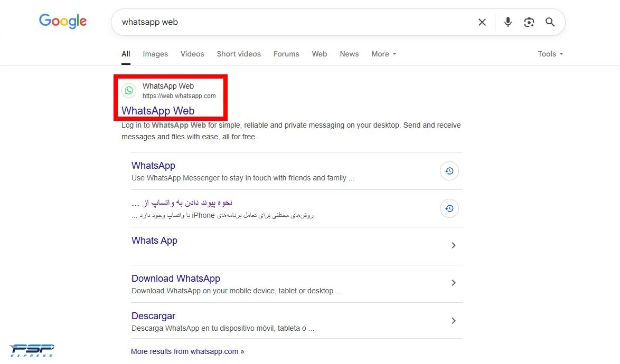Image resolution: width=620 pixels, height=364 pixels.
Task: Click the 'Log in to WhatsApp Web' snippet
Action: click(291, 131)
